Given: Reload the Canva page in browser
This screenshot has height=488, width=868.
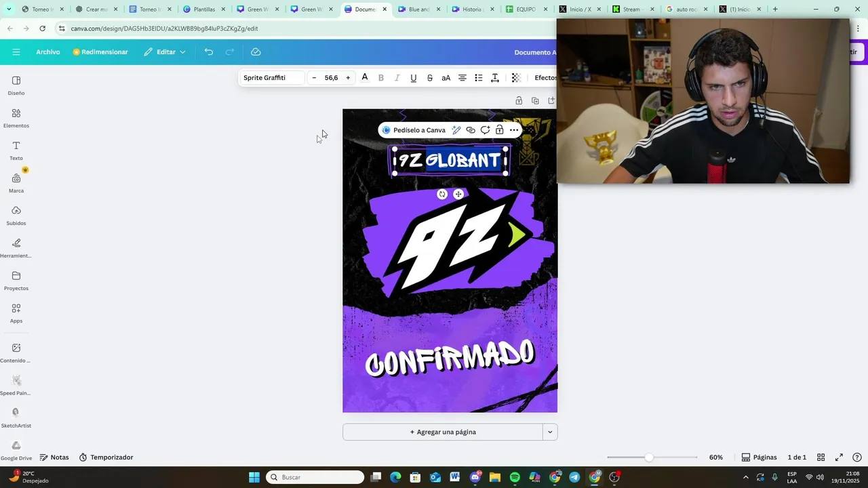Looking at the screenshot, I should coord(42,28).
